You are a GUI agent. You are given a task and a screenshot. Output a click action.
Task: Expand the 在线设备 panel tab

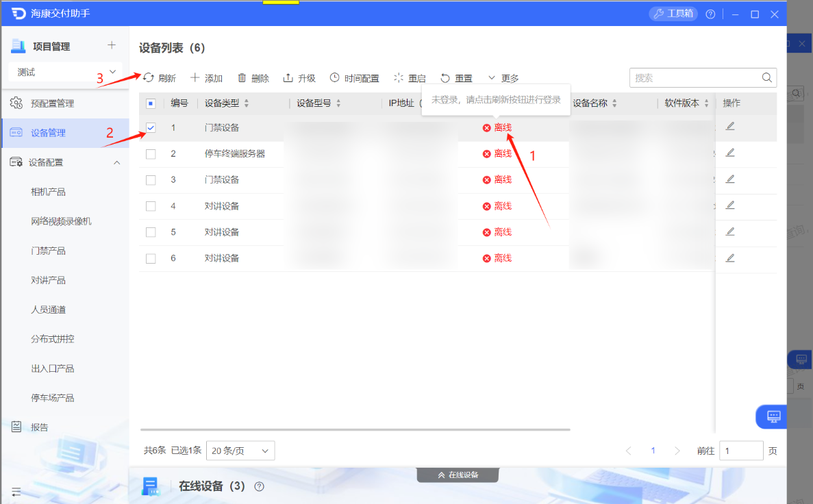pyautogui.click(x=458, y=475)
